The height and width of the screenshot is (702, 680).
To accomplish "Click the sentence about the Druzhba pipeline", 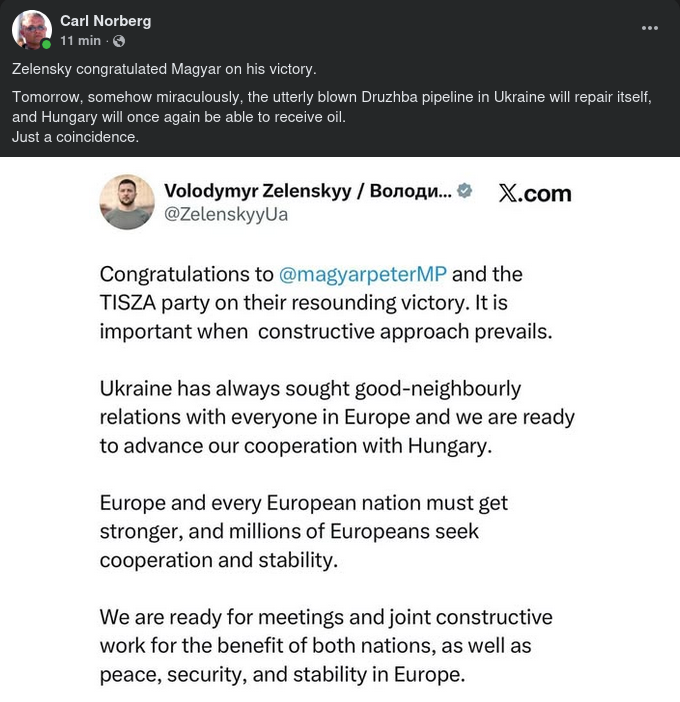I will coord(331,106).
